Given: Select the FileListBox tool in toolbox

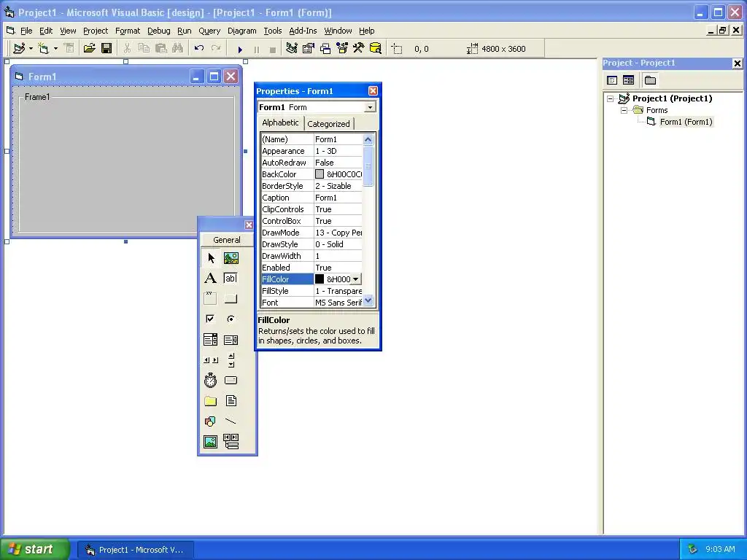Looking at the screenshot, I should tap(231, 401).
